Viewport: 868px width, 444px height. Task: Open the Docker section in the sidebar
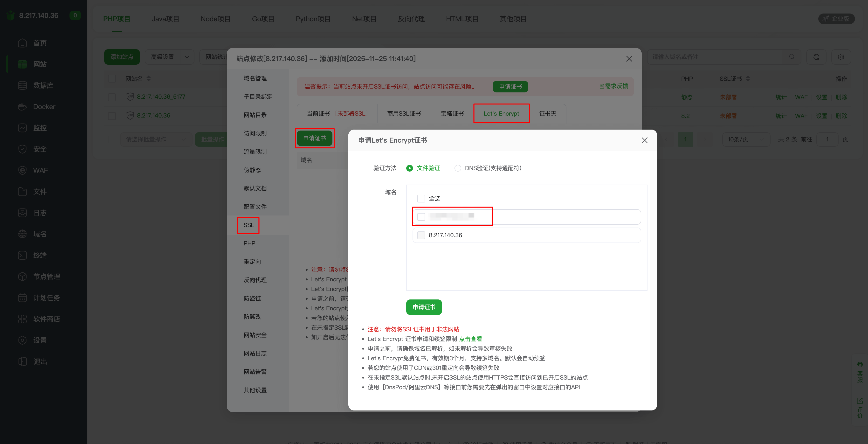[44, 106]
